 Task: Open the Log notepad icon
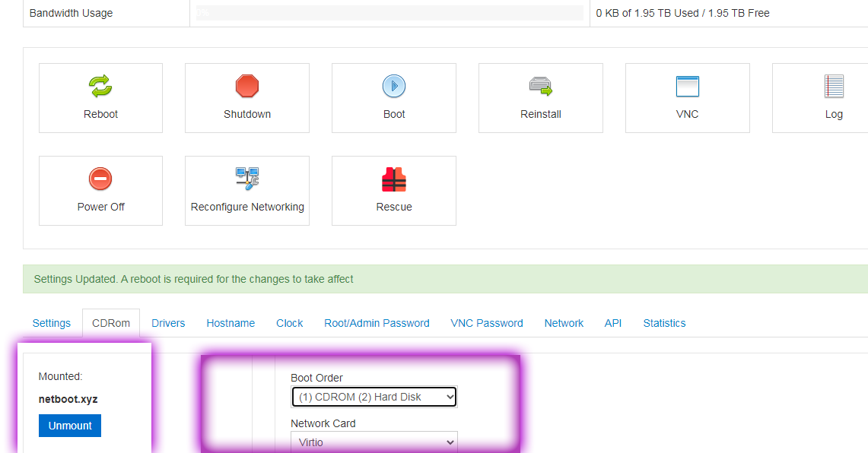pos(834,86)
